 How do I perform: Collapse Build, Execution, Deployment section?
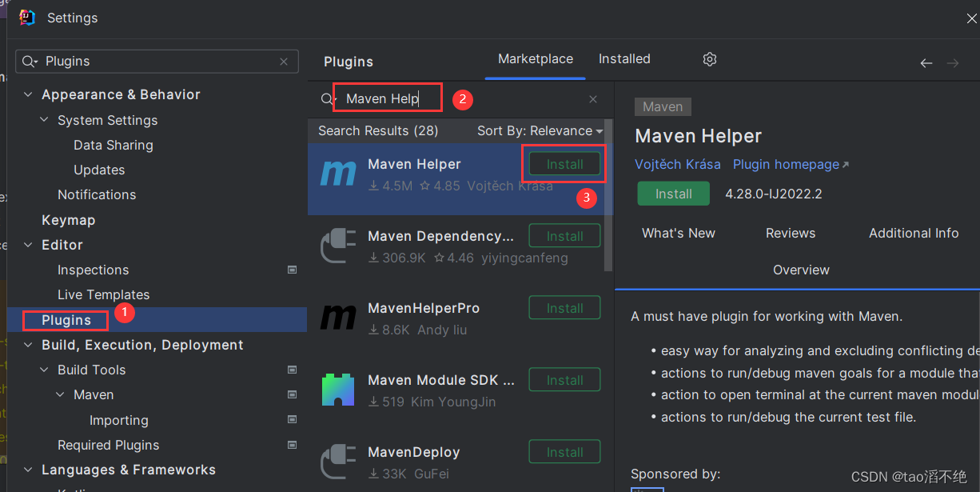[28, 345]
